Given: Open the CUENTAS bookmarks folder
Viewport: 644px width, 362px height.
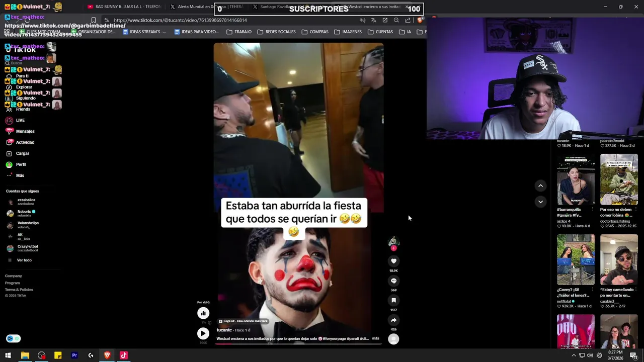Looking at the screenshot, I should click(x=380, y=32).
